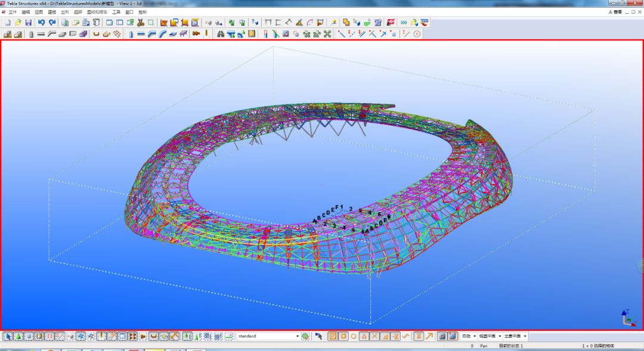The height and width of the screenshot is (351, 644).
Task: Open the 视图 menu
Action: (x=39, y=13)
